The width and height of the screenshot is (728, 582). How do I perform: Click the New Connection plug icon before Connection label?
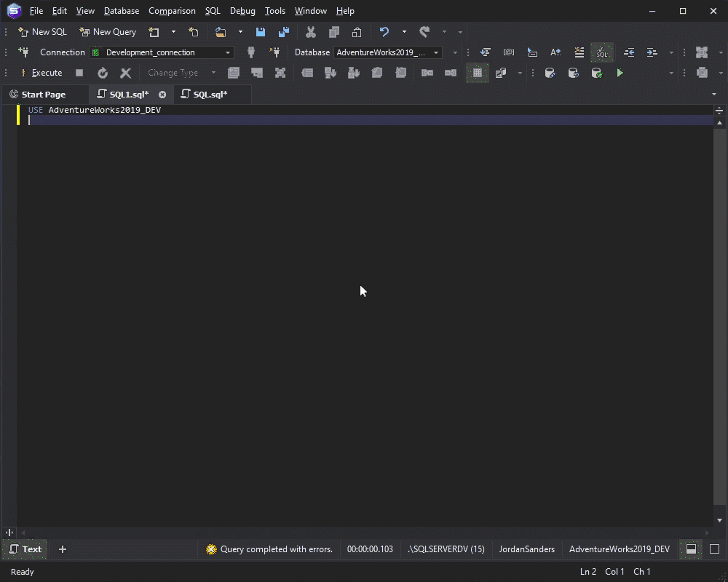pyautogui.click(x=23, y=52)
